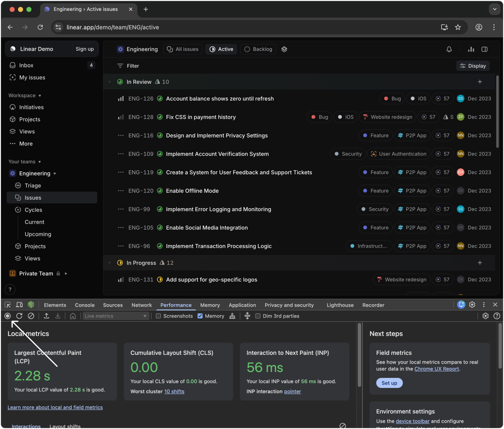Collapse the In Review group

click(x=110, y=82)
